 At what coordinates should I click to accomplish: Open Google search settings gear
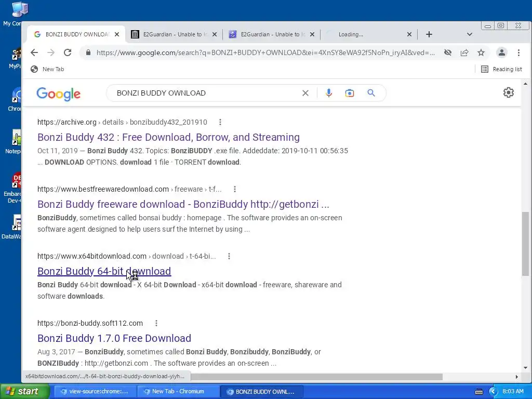(x=508, y=92)
